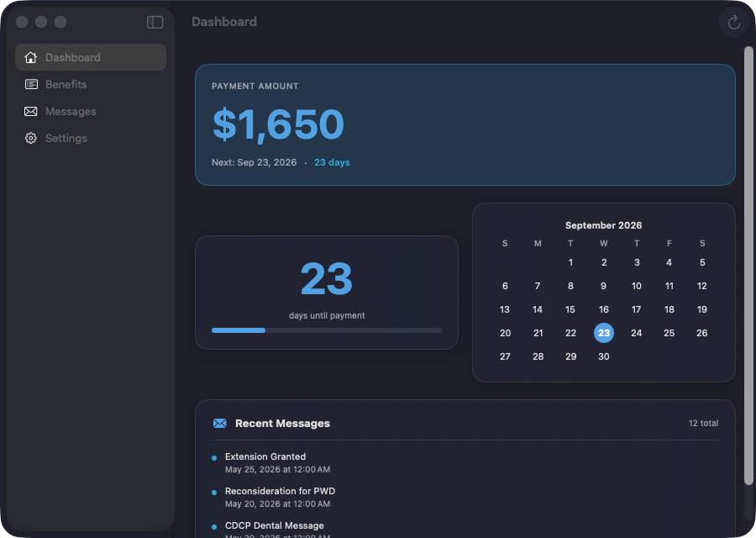
Task: Click the days until payment progress bar
Action: (327, 330)
